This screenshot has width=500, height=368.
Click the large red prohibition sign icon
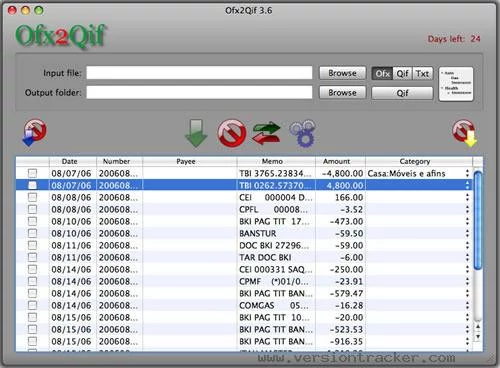(232, 133)
